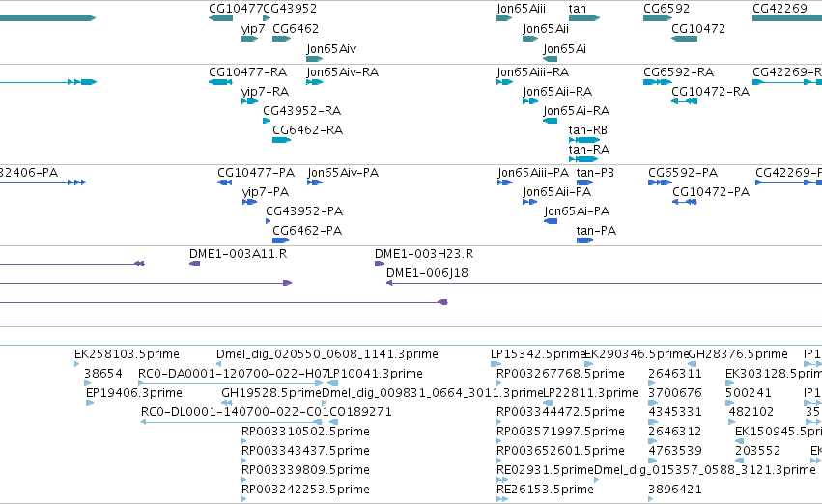Screen dimensions: 822x504
Task: Select transcript tan-RA
Action: tap(588, 150)
